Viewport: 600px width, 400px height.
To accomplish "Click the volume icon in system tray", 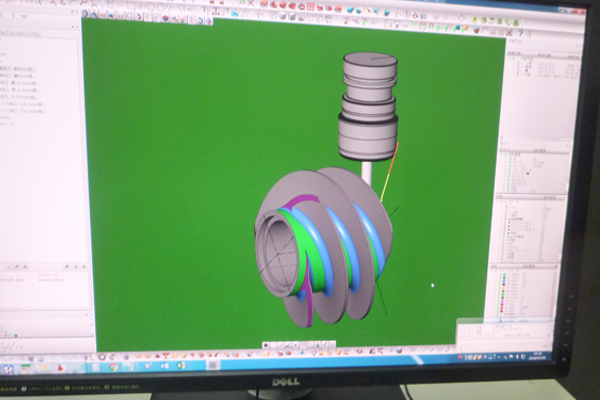I will point(517,356).
